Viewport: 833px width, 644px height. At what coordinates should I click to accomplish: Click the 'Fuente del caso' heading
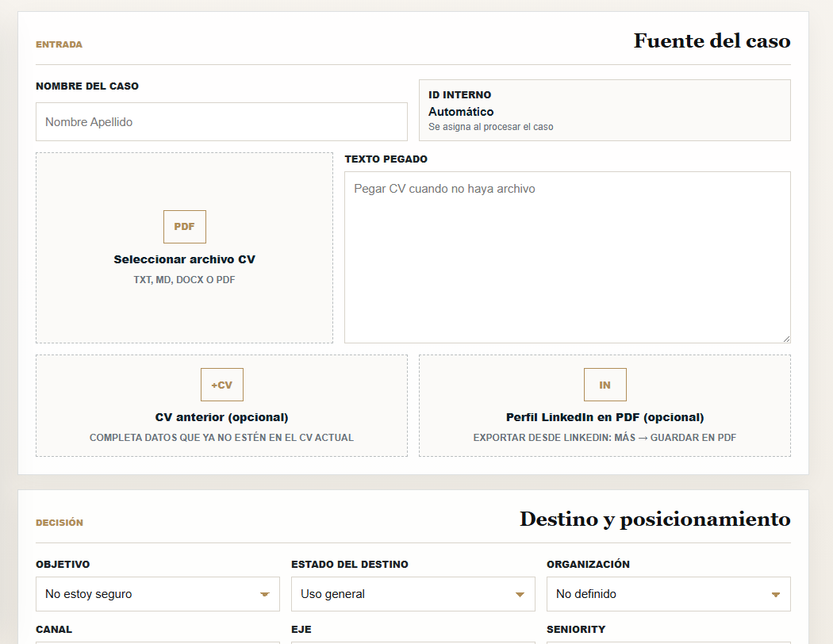(712, 41)
